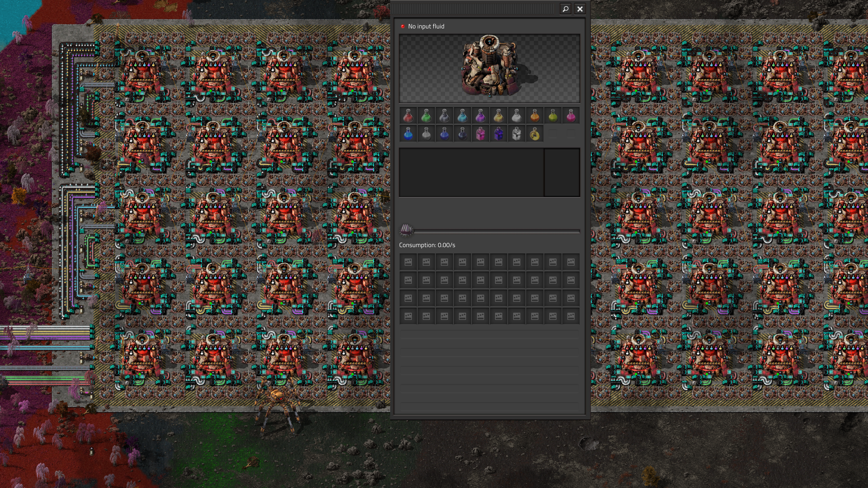868x488 pixels.
Task: Click the last module slot in the bottom row
Action: coord(571,316)
